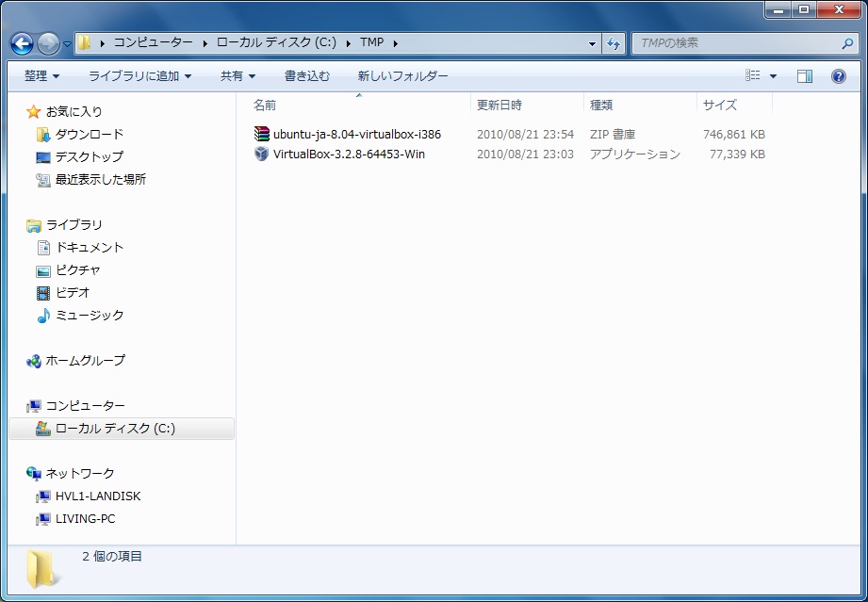Open the 共有 menu

pos(238,76)
